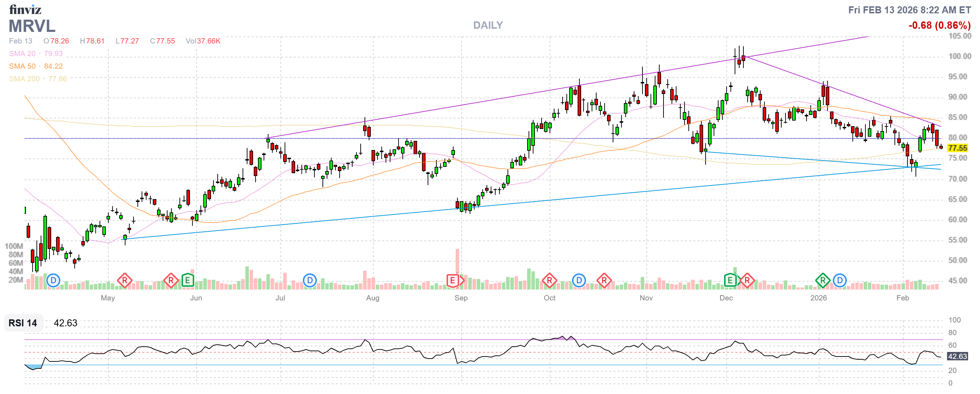Click the red R marker after December earnings
Screen dimensions: 980x394
click(x=747, y=281)
